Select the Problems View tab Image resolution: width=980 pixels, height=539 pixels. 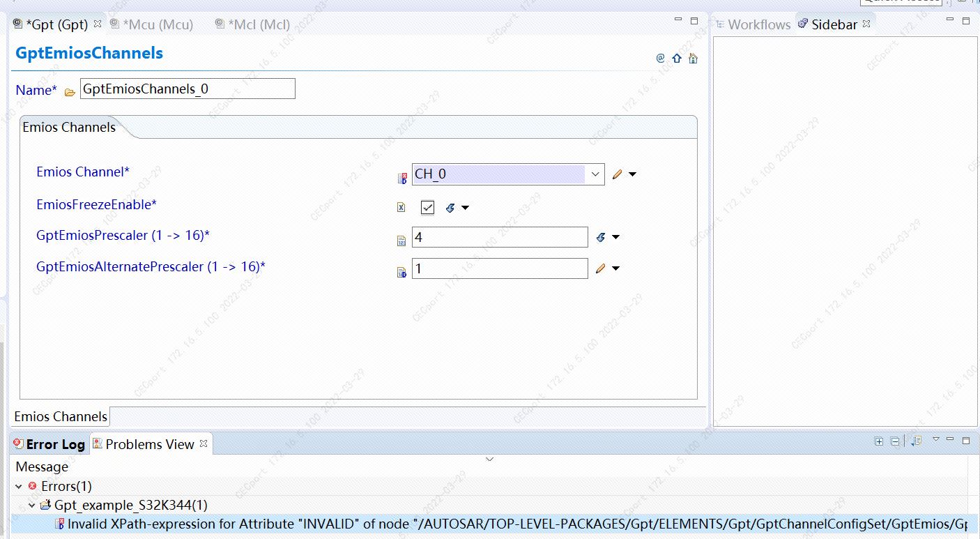click(x=150, y=444)
